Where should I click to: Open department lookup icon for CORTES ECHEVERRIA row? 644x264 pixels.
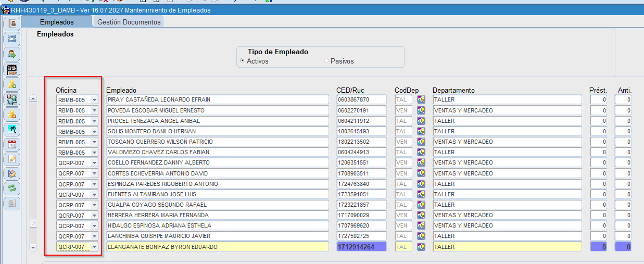click(421, 173)
